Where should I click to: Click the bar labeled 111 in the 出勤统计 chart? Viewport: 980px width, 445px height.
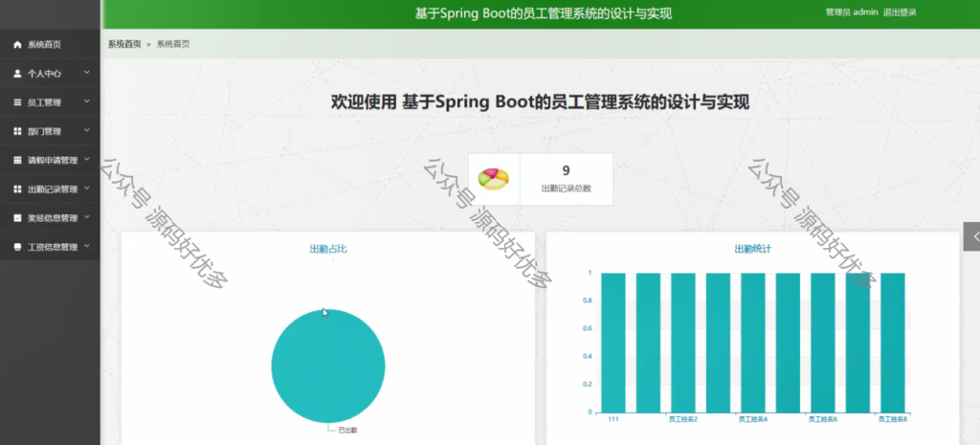coord(613,343)
